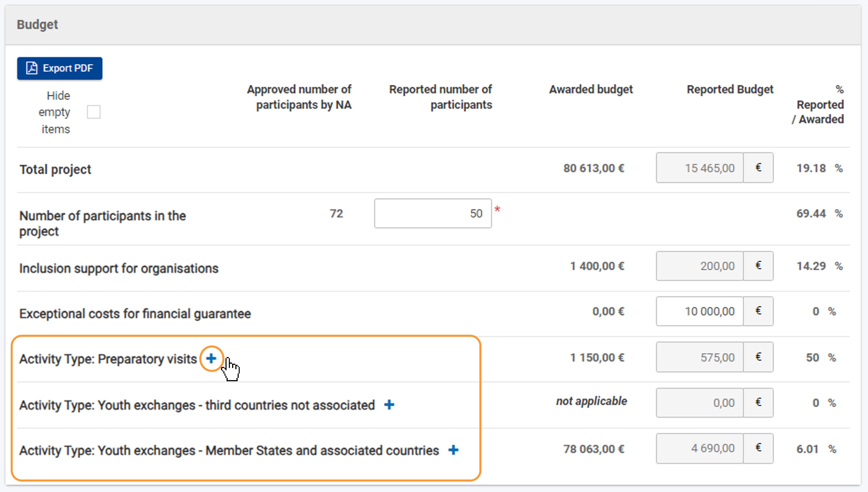The width and height of the screenshot is (868, 492).
Task: Click the Reported number of participants field
Action: (433, 213)
